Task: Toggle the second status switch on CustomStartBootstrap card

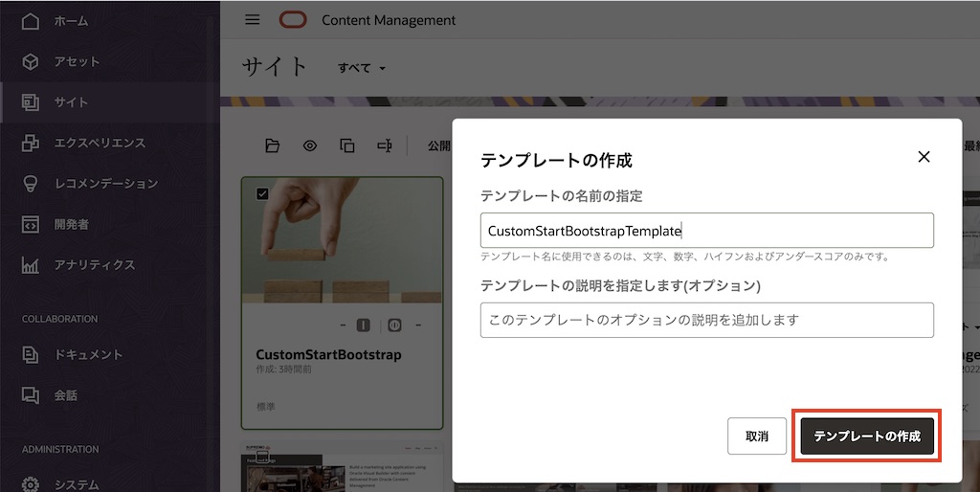Action: tap(394, 325)
